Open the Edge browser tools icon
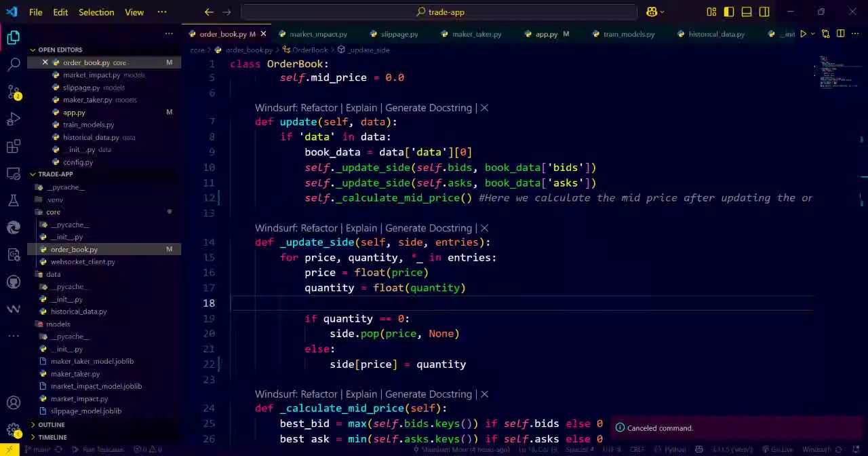Screen dimensions: 868x456 pyautogui.click(x=13, y=227)
